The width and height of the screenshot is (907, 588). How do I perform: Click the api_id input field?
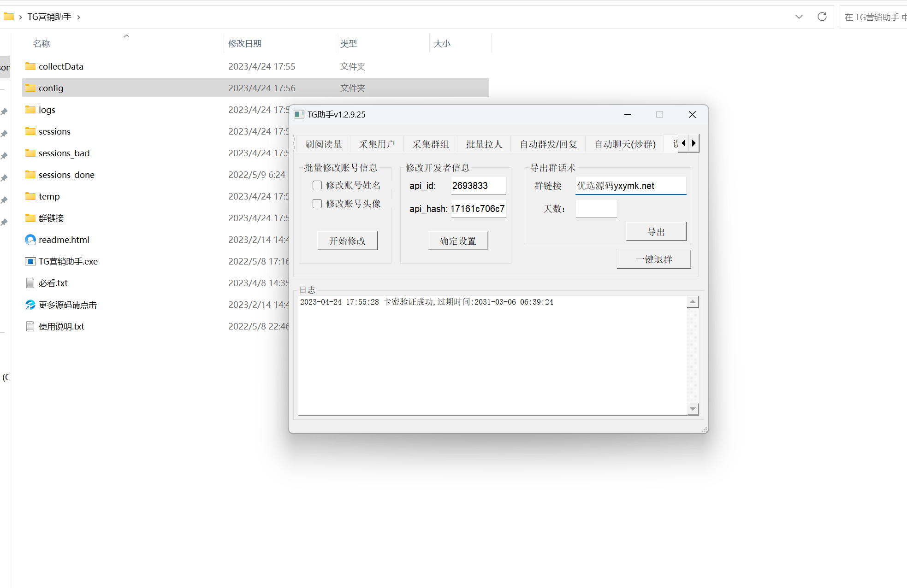478,185
